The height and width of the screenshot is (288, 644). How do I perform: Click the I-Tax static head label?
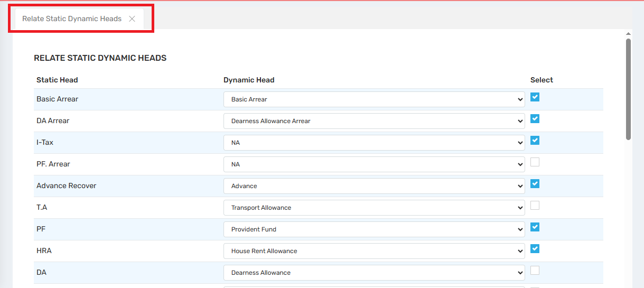pos(45,143)
